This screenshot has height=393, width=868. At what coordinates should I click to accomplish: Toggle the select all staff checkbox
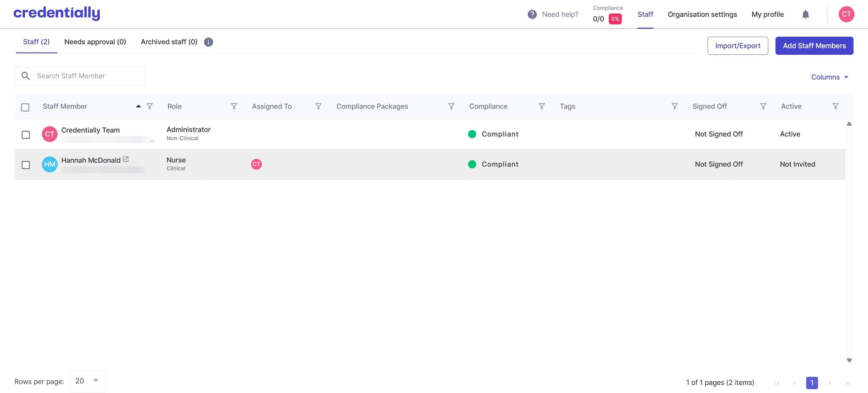tap(25, 107)
